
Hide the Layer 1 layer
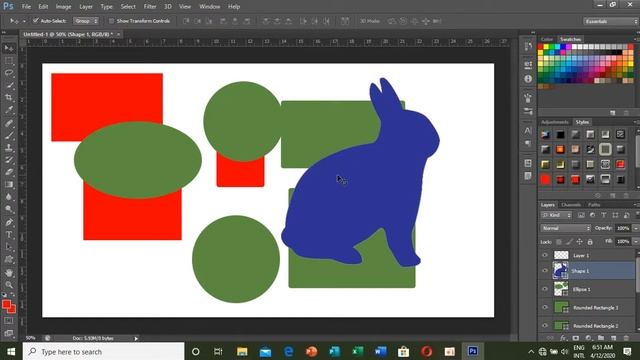click(x=545, y=256)
